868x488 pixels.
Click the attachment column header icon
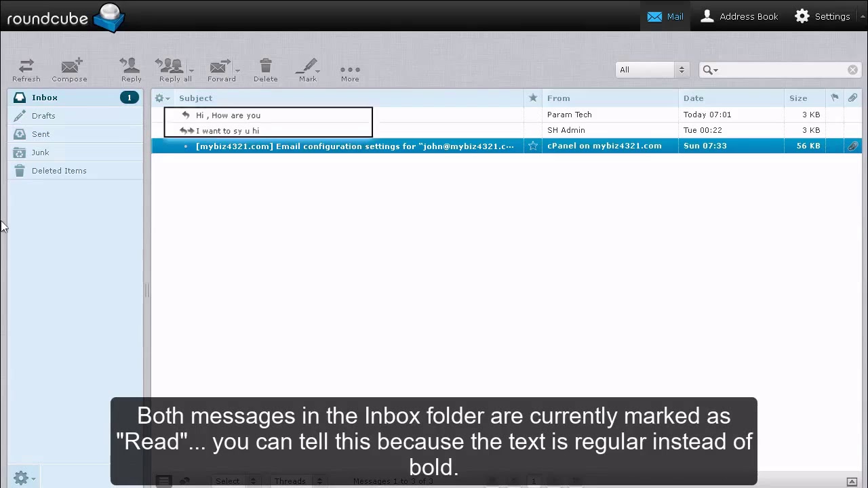pos(852,98)
